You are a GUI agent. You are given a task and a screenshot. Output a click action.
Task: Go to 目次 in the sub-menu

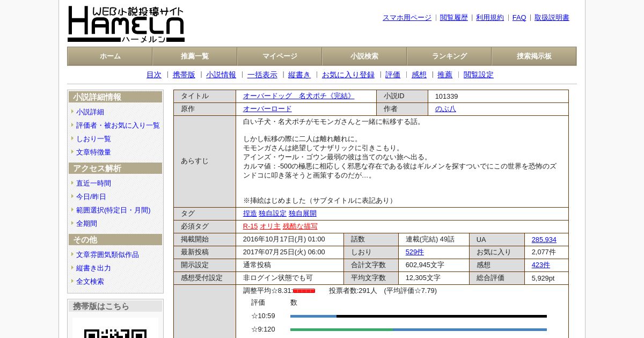pyautogui.click(x=154, y=75)
